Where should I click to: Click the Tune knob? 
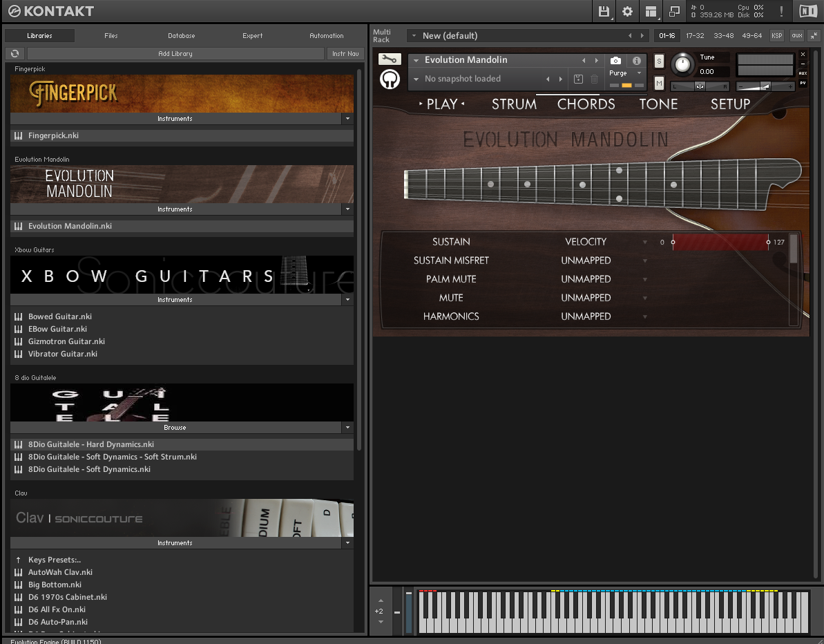coord(682,64)
